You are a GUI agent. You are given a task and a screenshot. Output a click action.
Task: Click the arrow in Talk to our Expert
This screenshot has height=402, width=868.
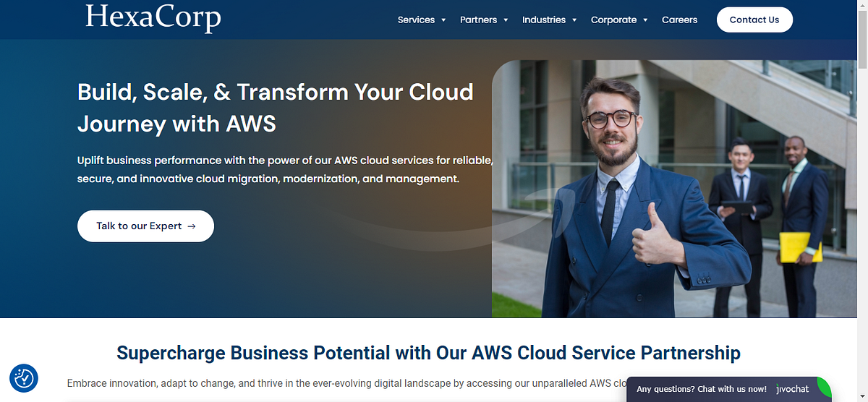(192, 226)
